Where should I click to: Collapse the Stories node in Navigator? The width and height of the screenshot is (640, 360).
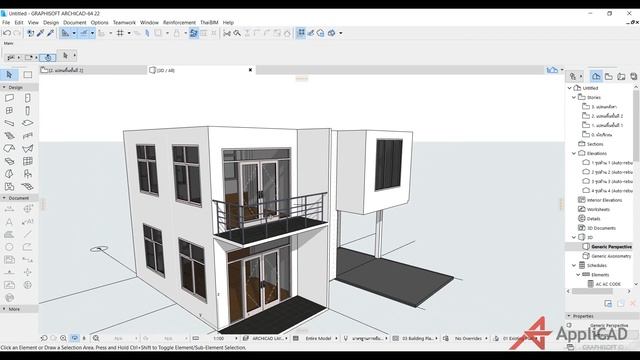coord(574,98)
